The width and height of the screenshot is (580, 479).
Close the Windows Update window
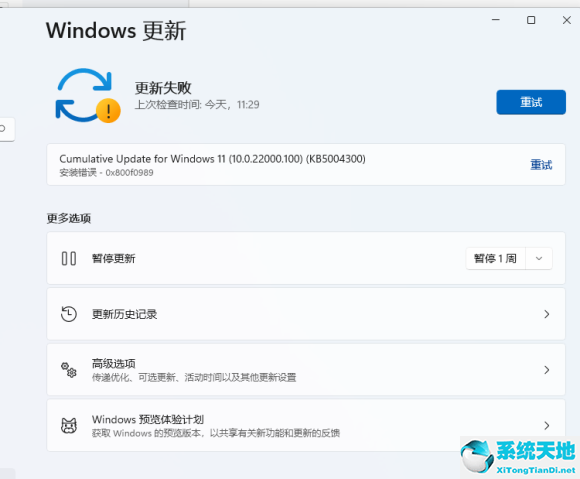pyautogui.click(x=567, y=20)
